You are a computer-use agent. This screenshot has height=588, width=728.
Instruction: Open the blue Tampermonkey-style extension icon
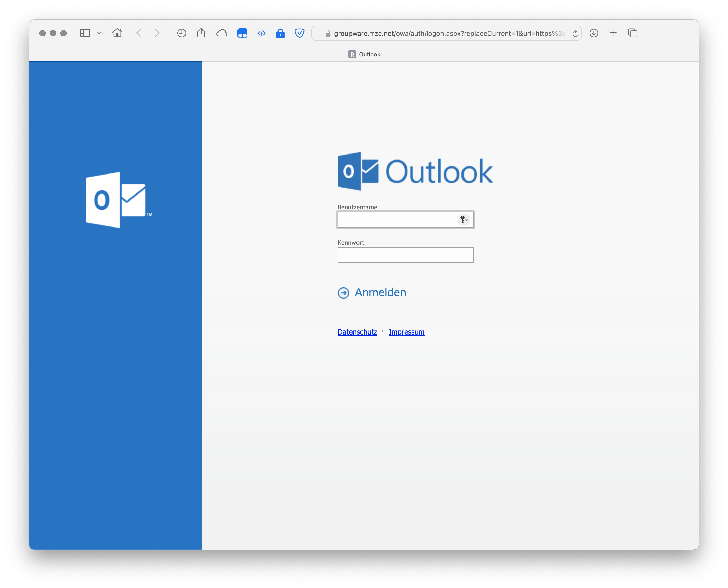tap(242, 33)
